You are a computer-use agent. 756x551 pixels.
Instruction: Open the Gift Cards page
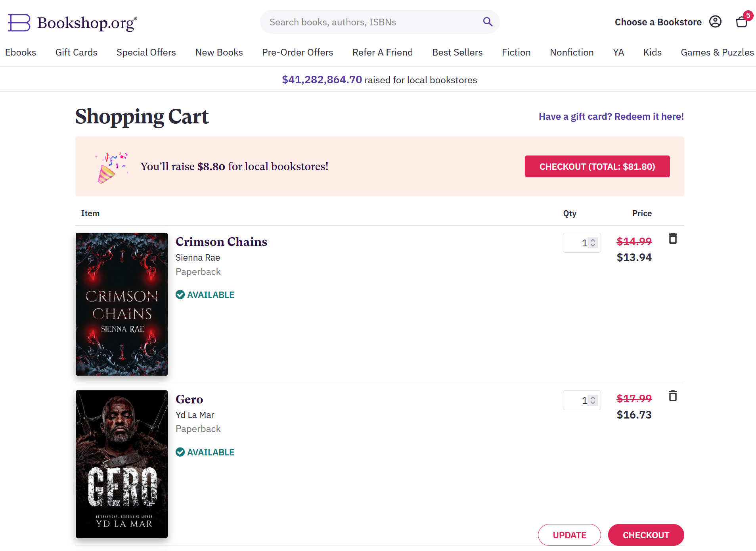[76, 52]
